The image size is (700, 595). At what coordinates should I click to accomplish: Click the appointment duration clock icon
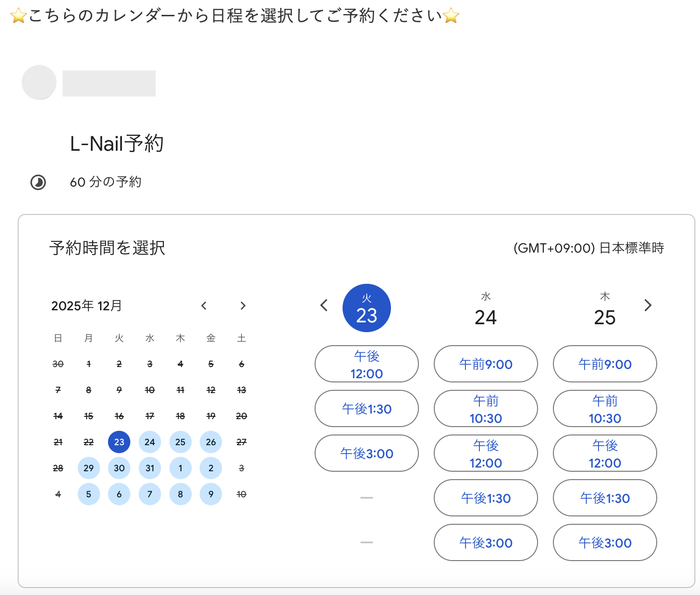38,182
